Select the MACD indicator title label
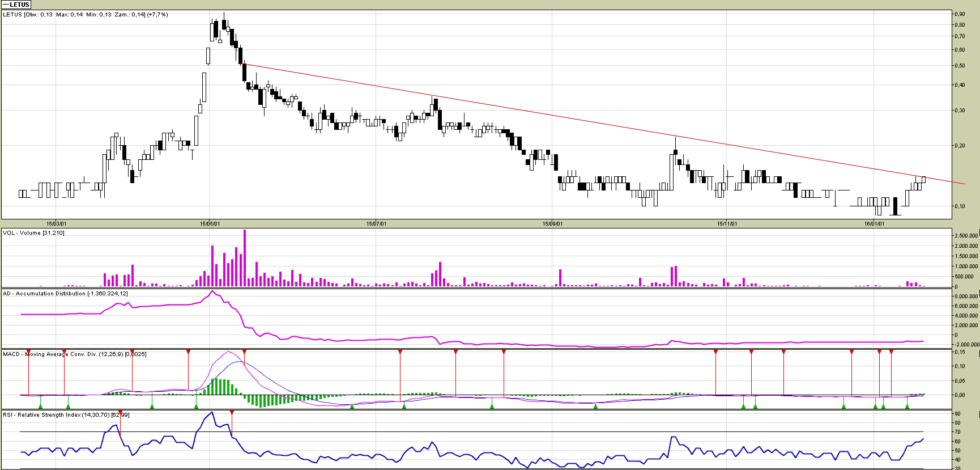 tap(74, 354)
